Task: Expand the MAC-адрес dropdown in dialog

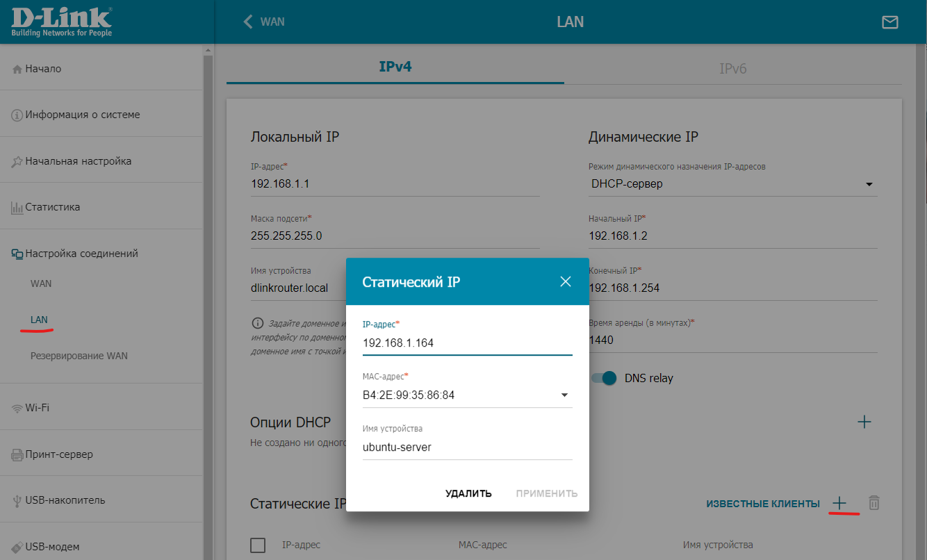Action: (x=564, y=396)
